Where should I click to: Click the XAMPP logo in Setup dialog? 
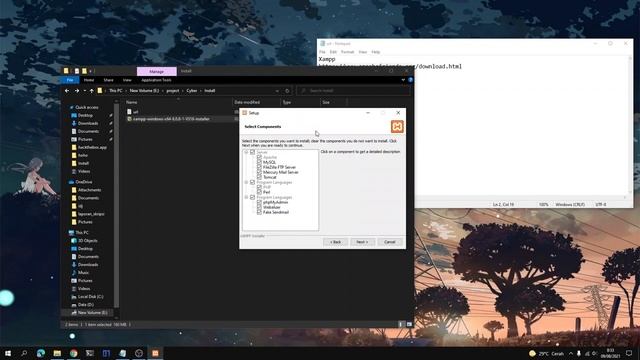tap(397, 127)
